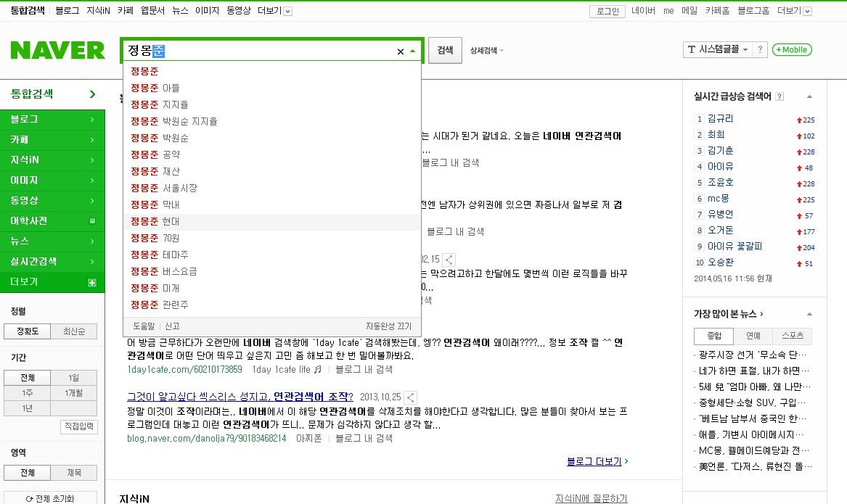Open the 상세검색 dropdown
Viewport: 847px width, 504px height.
coord(487,51)
